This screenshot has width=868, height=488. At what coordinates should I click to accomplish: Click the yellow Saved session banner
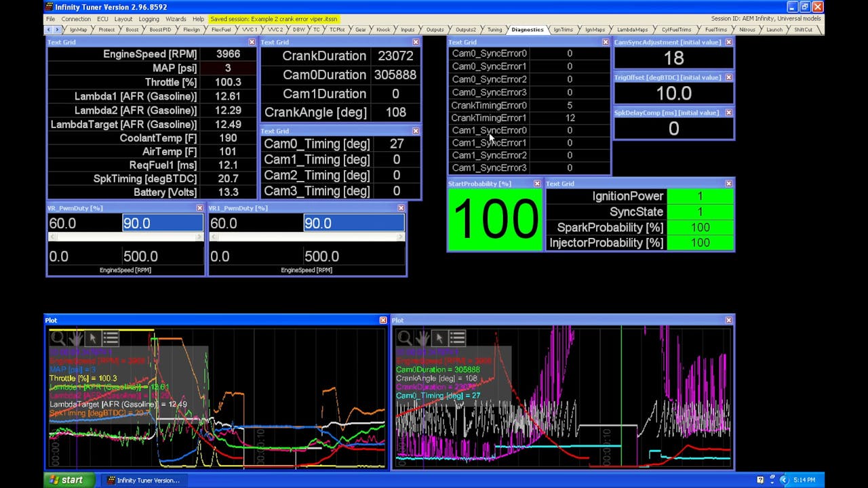tap(274, 19)
